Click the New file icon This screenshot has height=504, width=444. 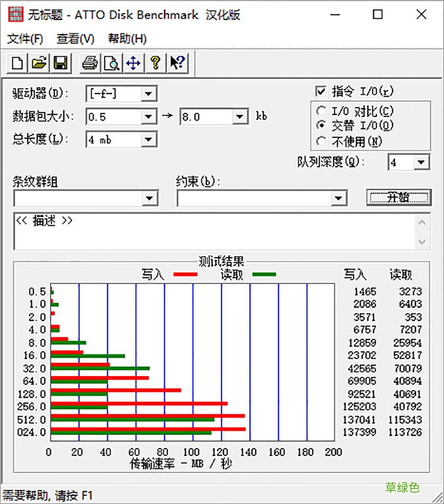16,63
